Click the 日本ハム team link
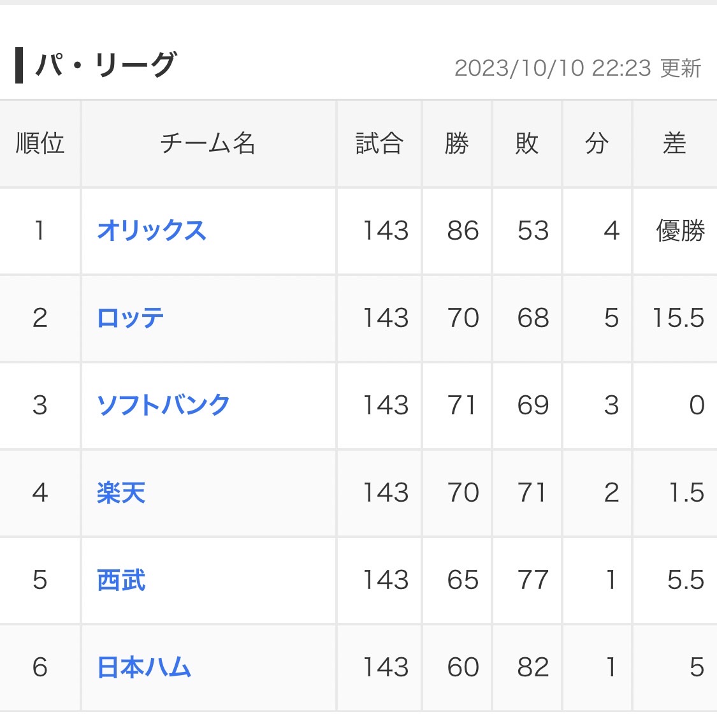Screen dimensions: 717x728 (144, 667)
